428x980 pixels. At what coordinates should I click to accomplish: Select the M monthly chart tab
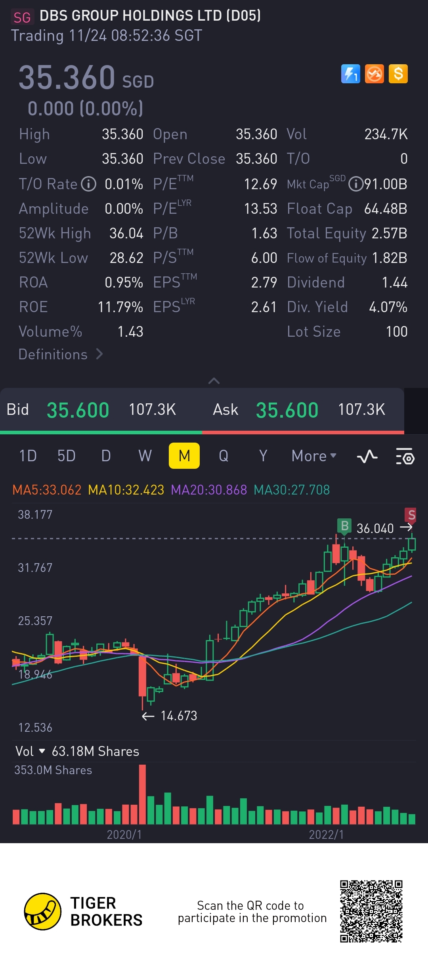tap(184, 456)
